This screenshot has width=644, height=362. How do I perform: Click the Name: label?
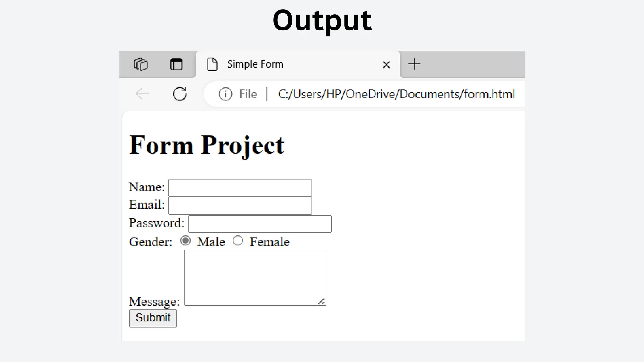(x=147, y=187)
